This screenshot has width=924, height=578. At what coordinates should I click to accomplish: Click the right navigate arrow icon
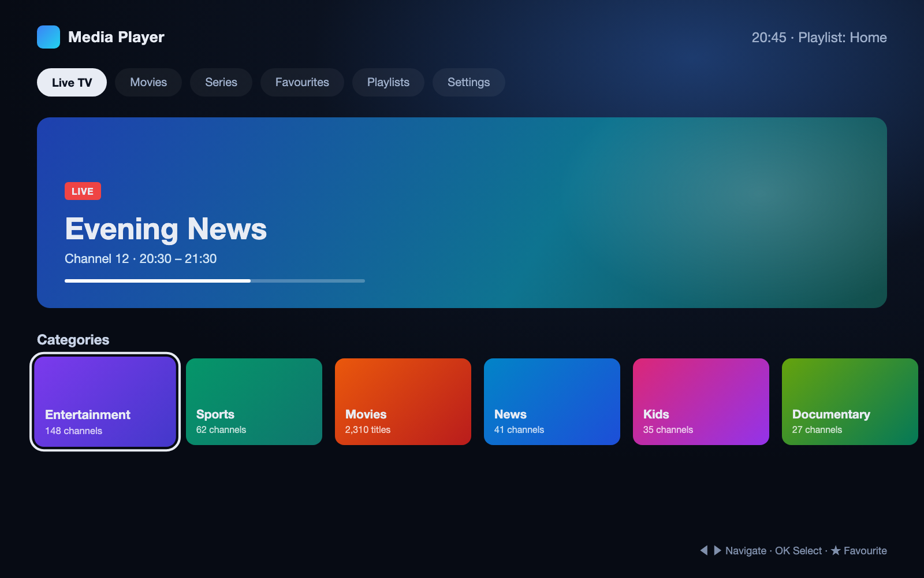718,550
